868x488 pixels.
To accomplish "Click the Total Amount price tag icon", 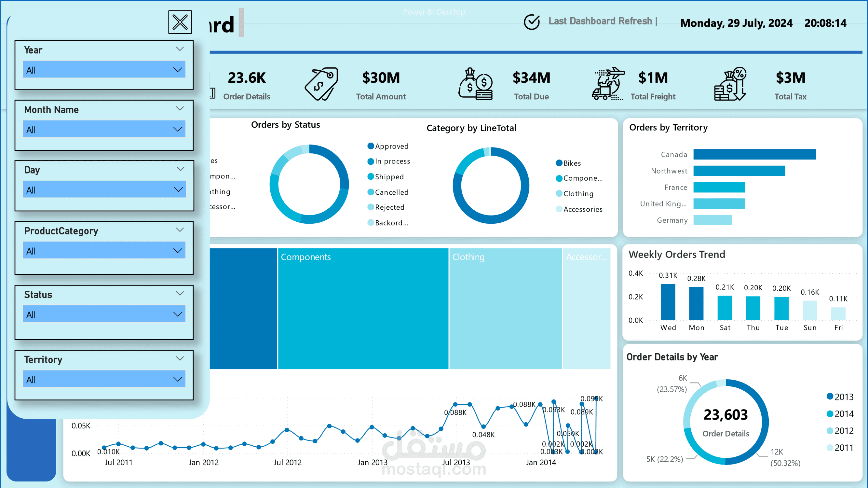I will click(321, 84).
